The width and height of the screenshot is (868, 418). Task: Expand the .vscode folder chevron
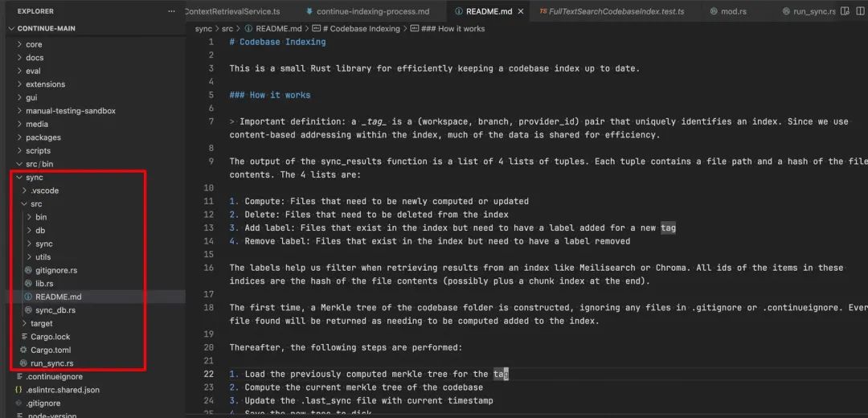[24, 191]
